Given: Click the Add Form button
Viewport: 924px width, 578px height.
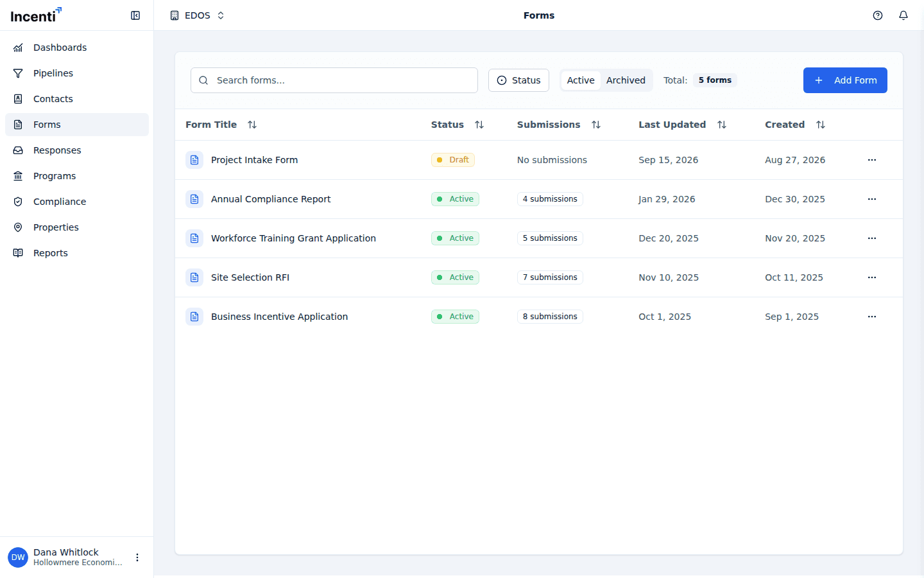Looking at the screenshot, I should click(x=845, y=80).
